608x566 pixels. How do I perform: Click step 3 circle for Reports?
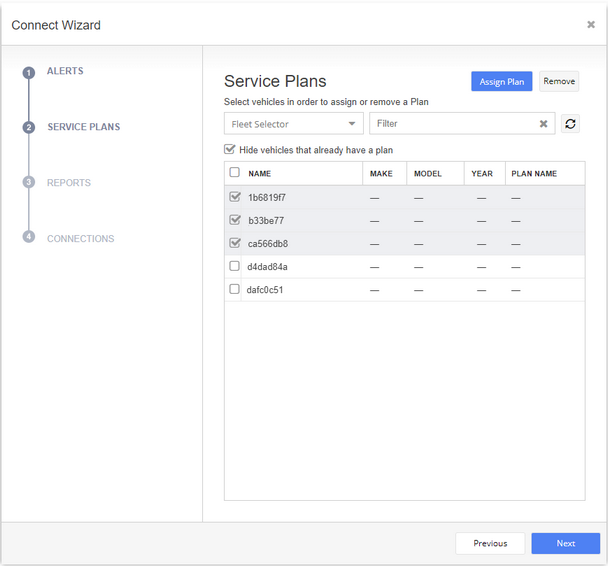pos(29,182)
